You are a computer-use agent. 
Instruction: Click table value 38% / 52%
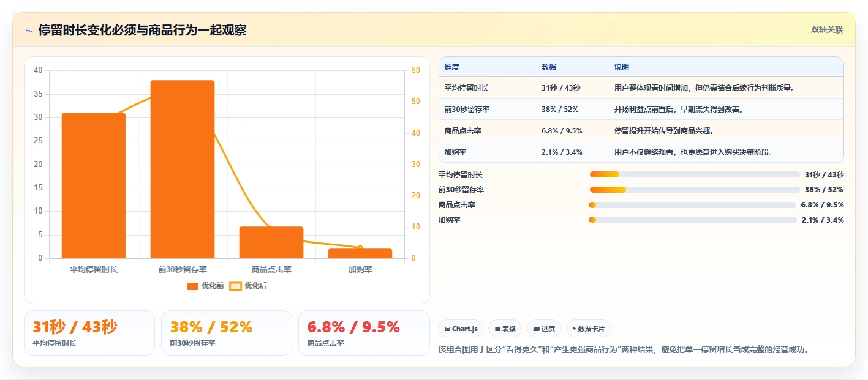click(560, 109)
